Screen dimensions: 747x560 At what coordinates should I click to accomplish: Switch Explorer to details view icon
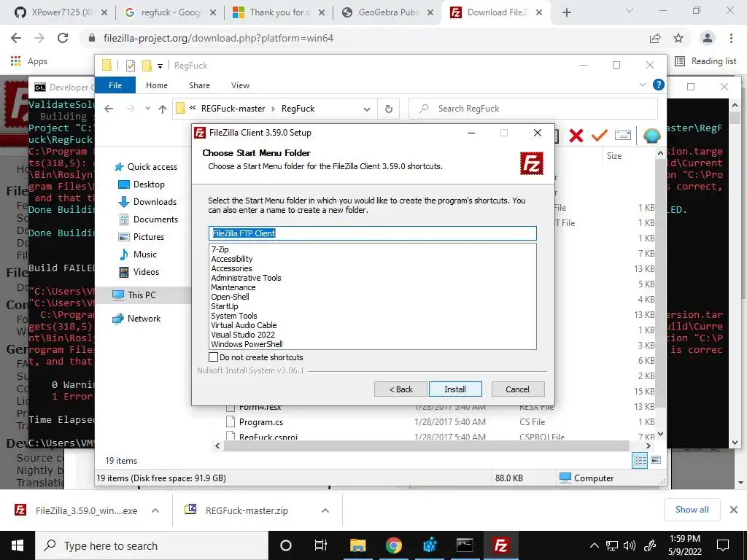point(640,460)
